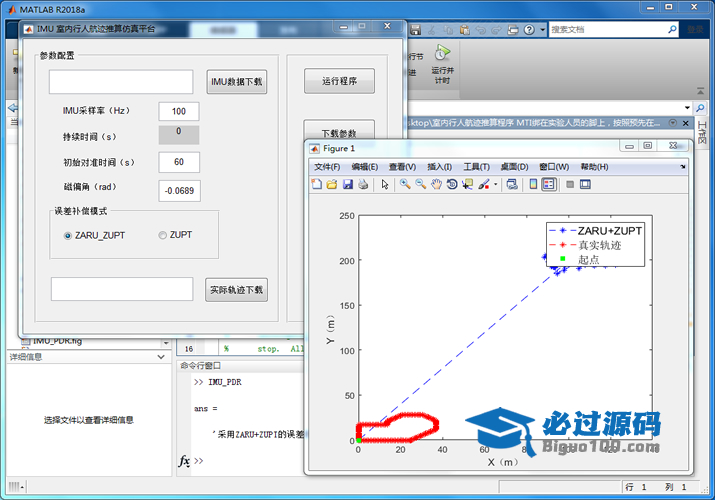The height and width of the screenshot is (500, 715).
Task: Click the IMU采样率 field showing 100
Action: point(179,111)
